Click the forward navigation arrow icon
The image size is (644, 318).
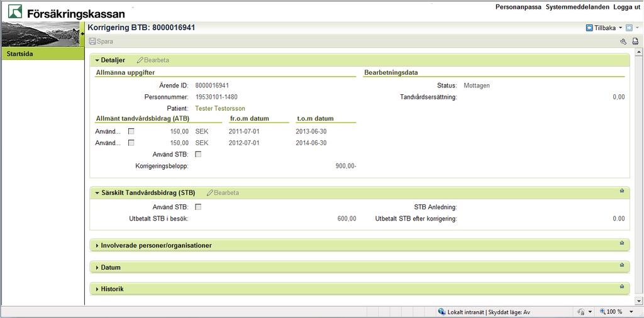629,28
